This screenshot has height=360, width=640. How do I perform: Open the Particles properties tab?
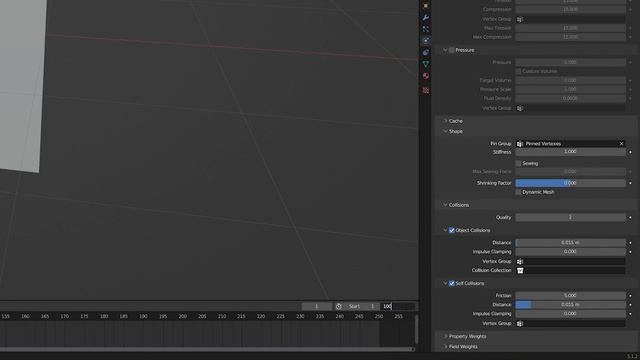[x=426, y=29]
